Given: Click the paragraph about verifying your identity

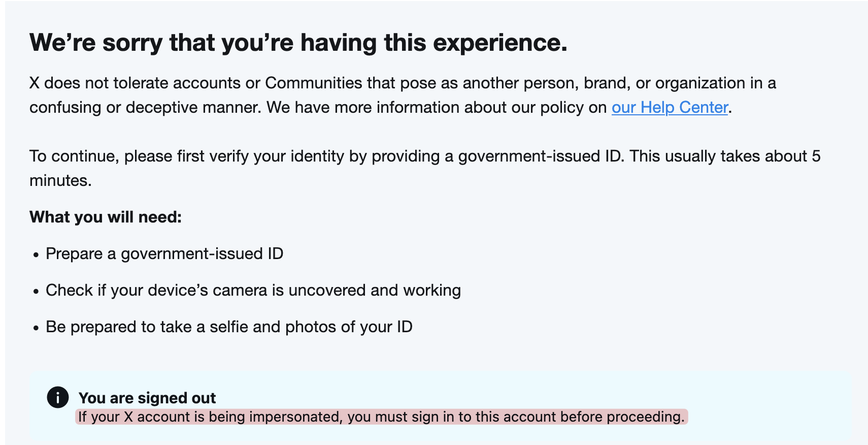Looking at the screenshot, I should point(425,168).
